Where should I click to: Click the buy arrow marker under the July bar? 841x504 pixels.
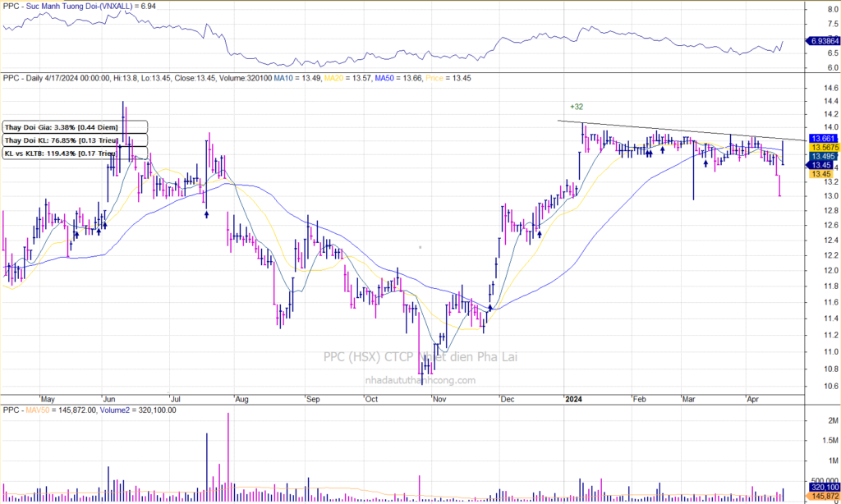[206, 213]
